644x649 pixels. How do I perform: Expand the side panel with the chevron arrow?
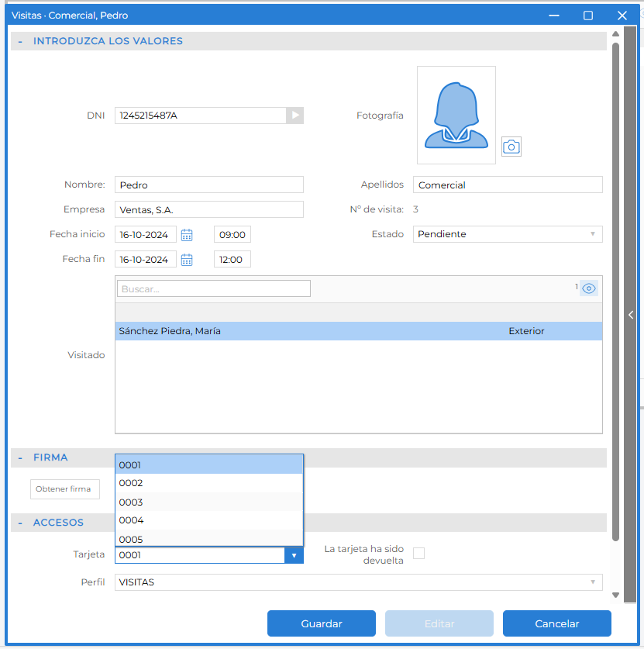[631, 315]
